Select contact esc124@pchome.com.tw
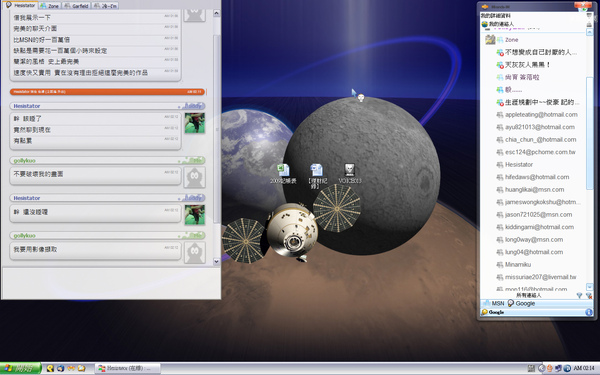The image size is (600, 375). tap(536, 152)
